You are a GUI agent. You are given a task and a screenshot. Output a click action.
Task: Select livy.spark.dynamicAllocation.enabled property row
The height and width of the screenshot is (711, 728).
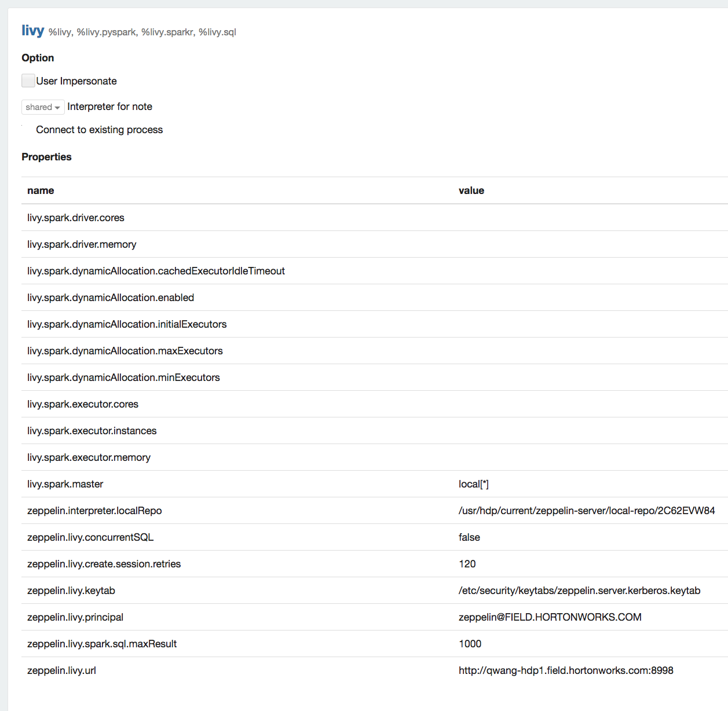point(111,298)
